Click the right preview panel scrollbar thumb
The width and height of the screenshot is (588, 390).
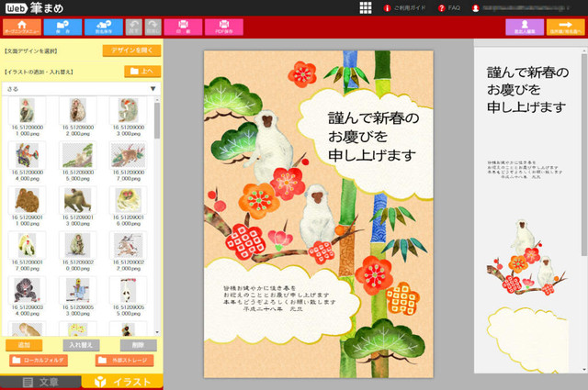584,155
